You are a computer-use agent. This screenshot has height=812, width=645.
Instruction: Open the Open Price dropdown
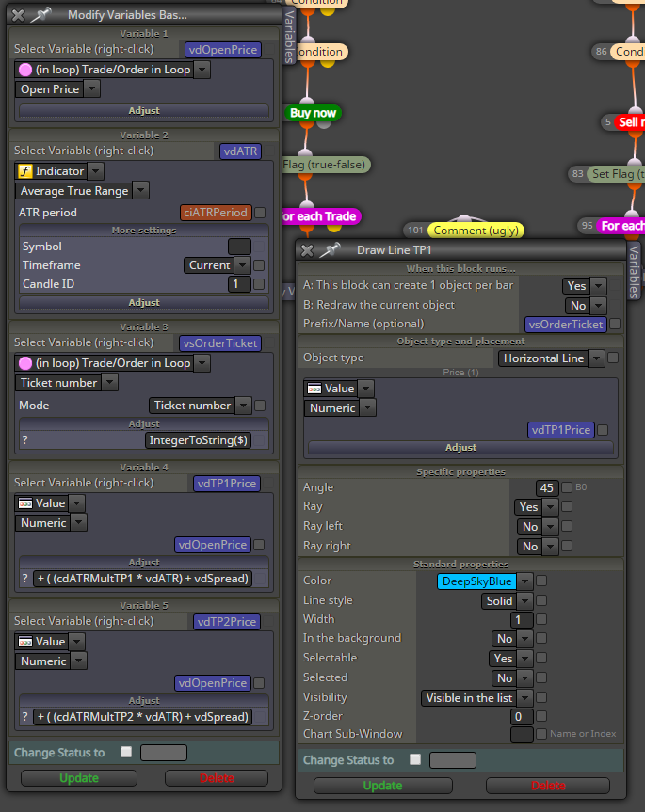[x=91, y=89]
